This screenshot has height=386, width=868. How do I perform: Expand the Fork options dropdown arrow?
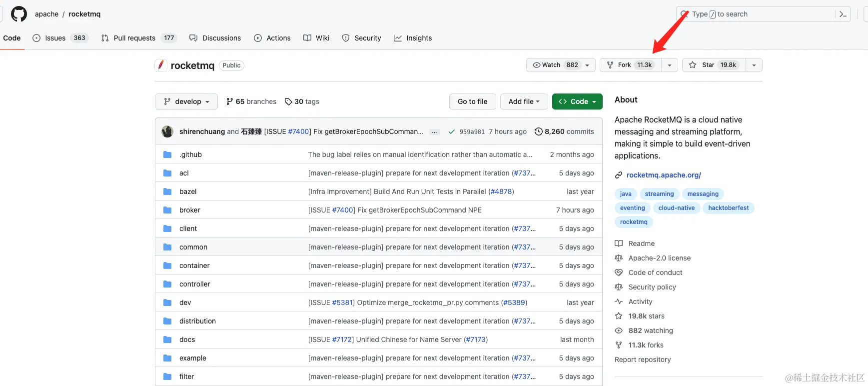click(670, 65)
